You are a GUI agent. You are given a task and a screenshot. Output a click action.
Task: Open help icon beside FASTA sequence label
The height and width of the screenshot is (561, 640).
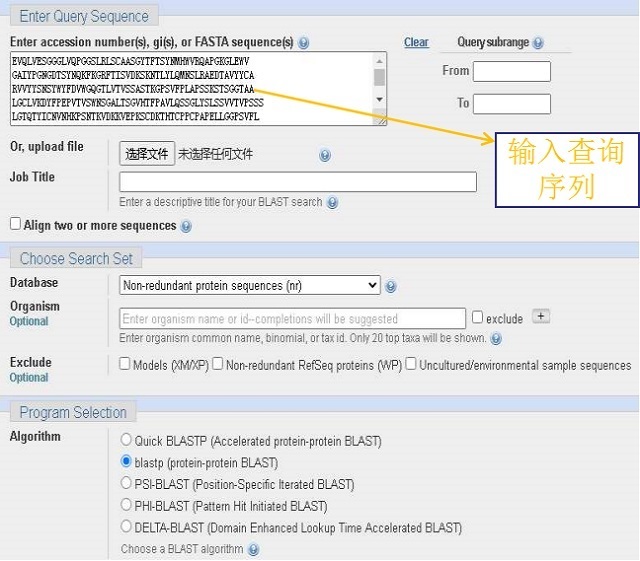pyautogui.click(x=303, y=42)
